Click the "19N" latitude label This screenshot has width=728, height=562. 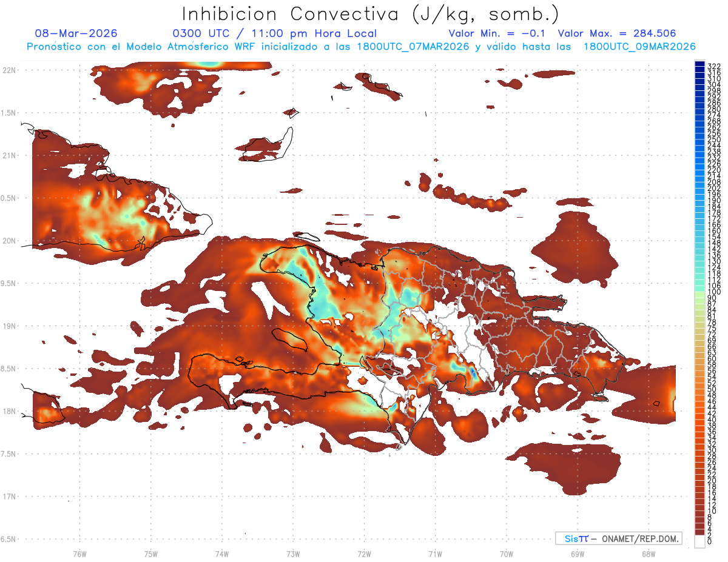(x=9, y=326)
